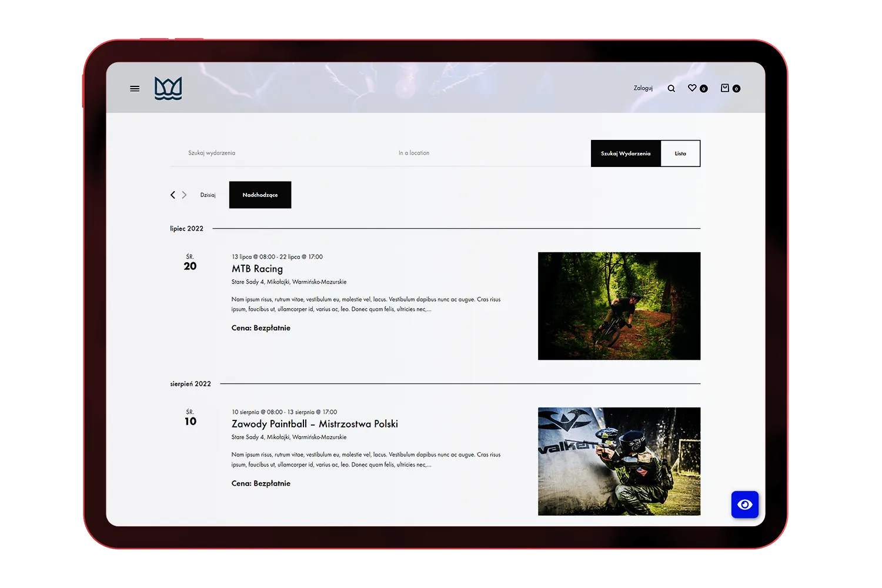Open the MTB Racing event title
The width and height of the screenshot is (882, 588).
click(x=257, y=269)
